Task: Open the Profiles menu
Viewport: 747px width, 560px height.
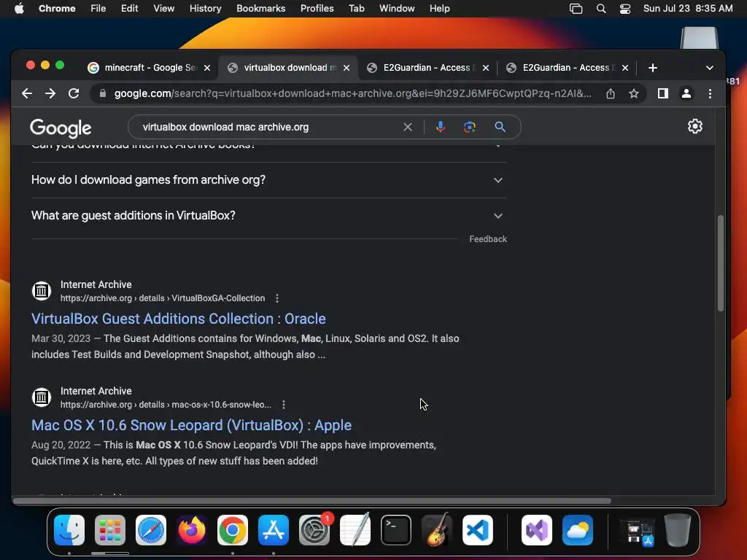Action: tap(317, 9)
